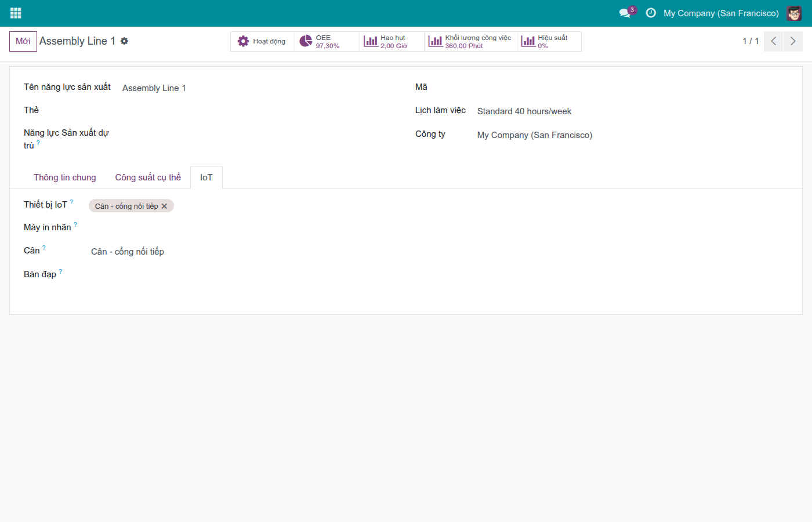Open the Lịch làm việc dropdown field
This screenshot has width=812, height=522.
(x=632, y=111)
